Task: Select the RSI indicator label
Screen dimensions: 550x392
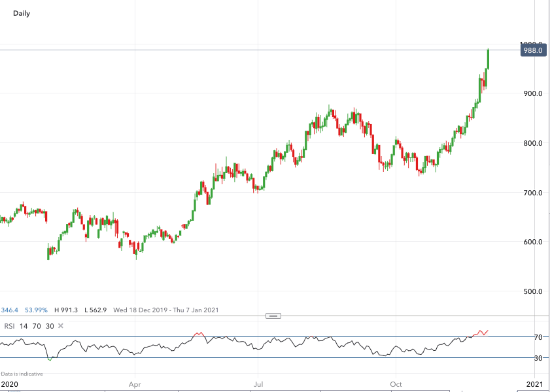Action: [x=10, y=325]
